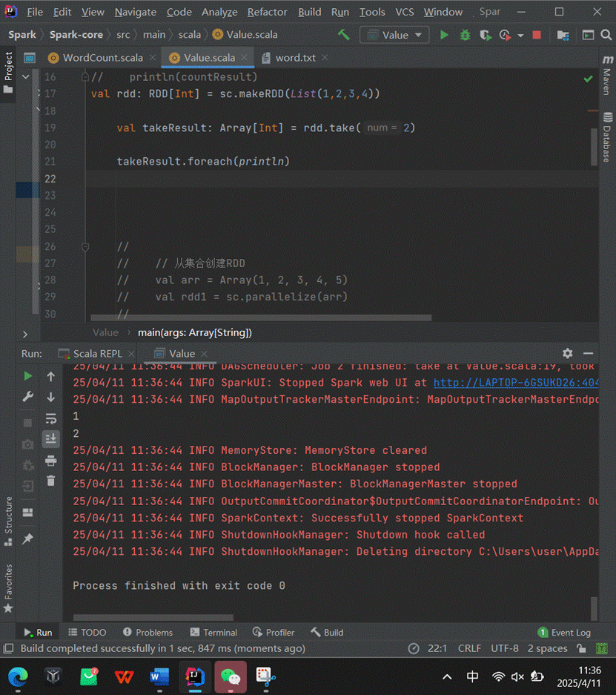Collapse the Project view chevron

click(x=26, y=77)
